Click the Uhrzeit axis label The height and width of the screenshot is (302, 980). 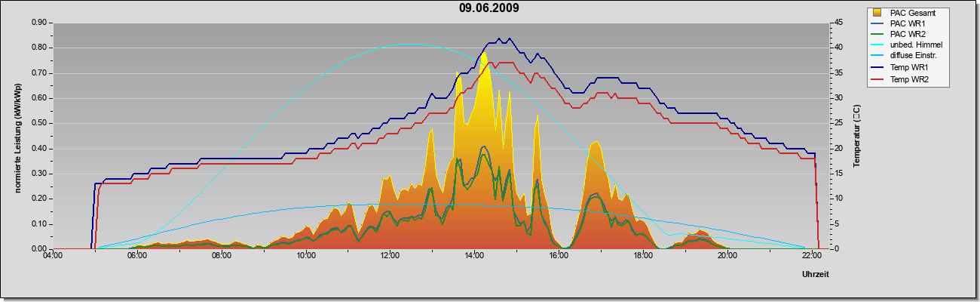tap(816, 276)
